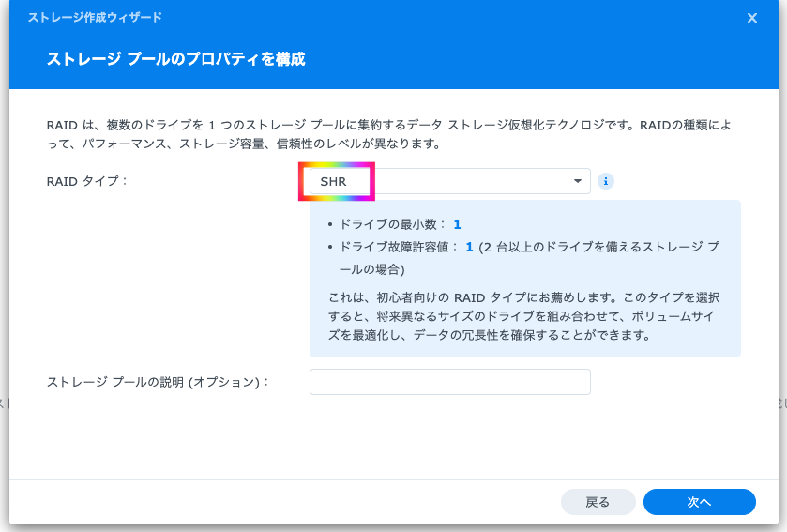Click the beginner recommendation text これは、初心者向けの
This screenshot has height=532, width=787.
(524, 316)
